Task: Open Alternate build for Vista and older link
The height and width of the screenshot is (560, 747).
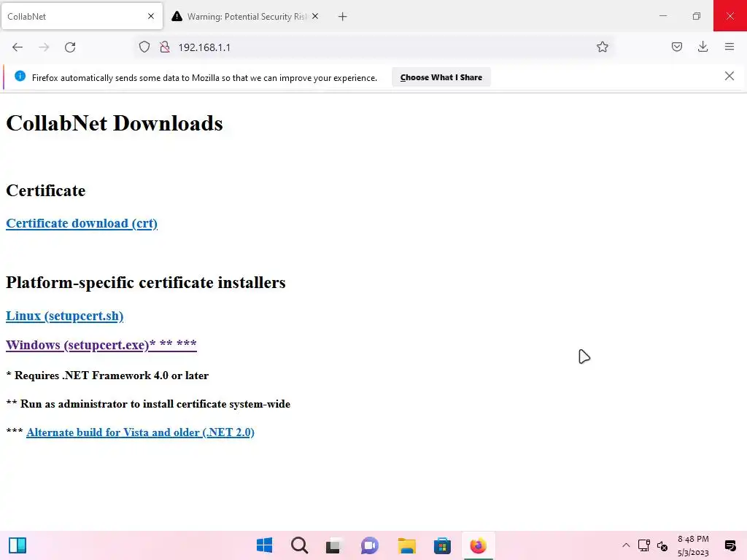Action: click(x=141, y=432)
